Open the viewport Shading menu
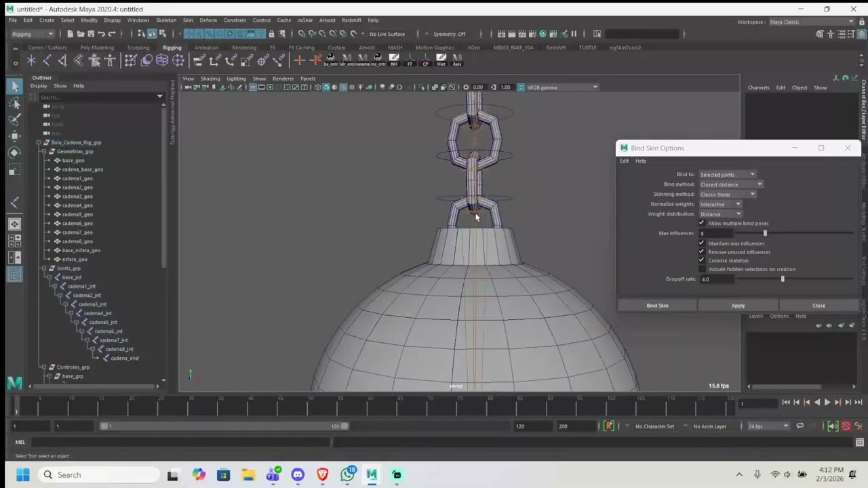The width and height of the screenshot is (868, 488). point(210,79)
